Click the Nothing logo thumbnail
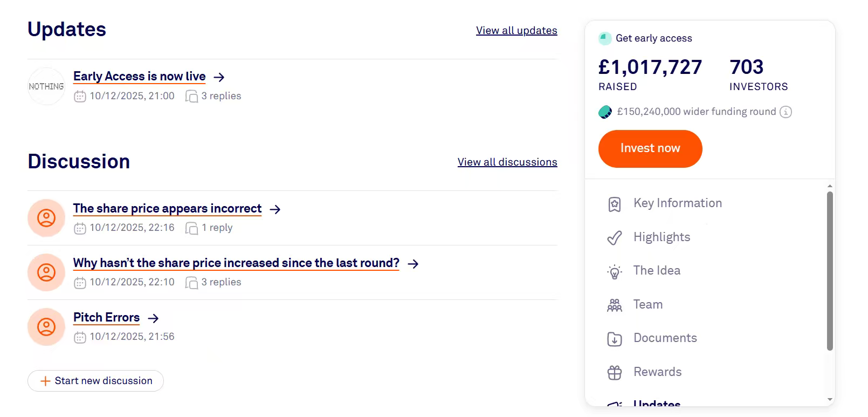 (x=46, y=86)
